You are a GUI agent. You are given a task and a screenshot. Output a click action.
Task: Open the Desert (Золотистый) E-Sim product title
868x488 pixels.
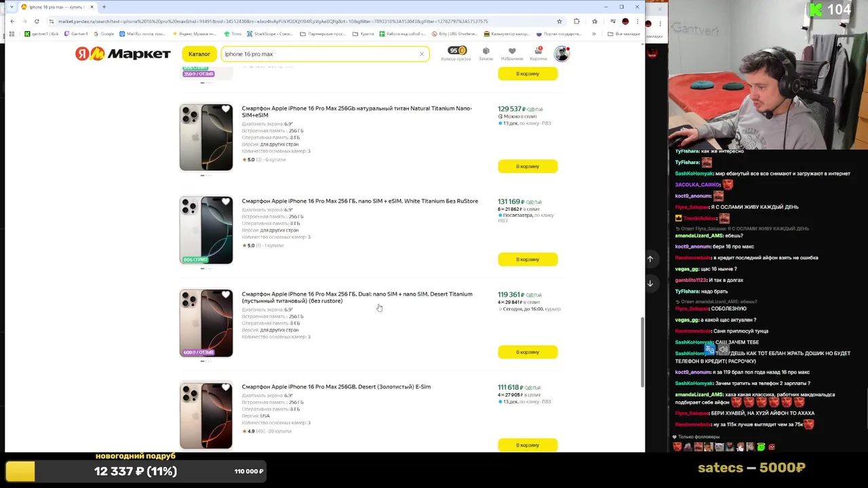(x=336, y=387)
